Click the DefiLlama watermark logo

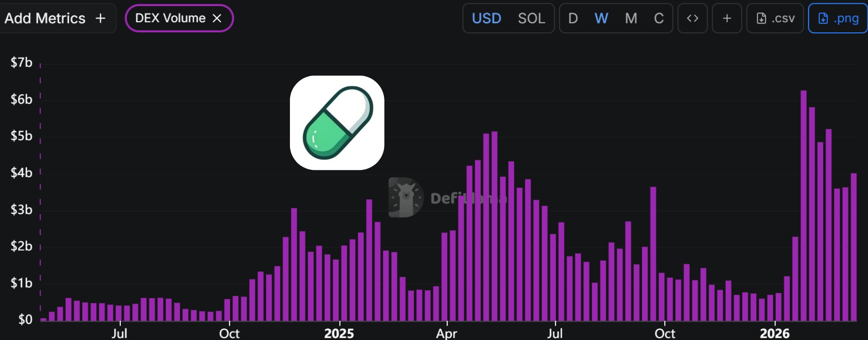pos(406,197)
